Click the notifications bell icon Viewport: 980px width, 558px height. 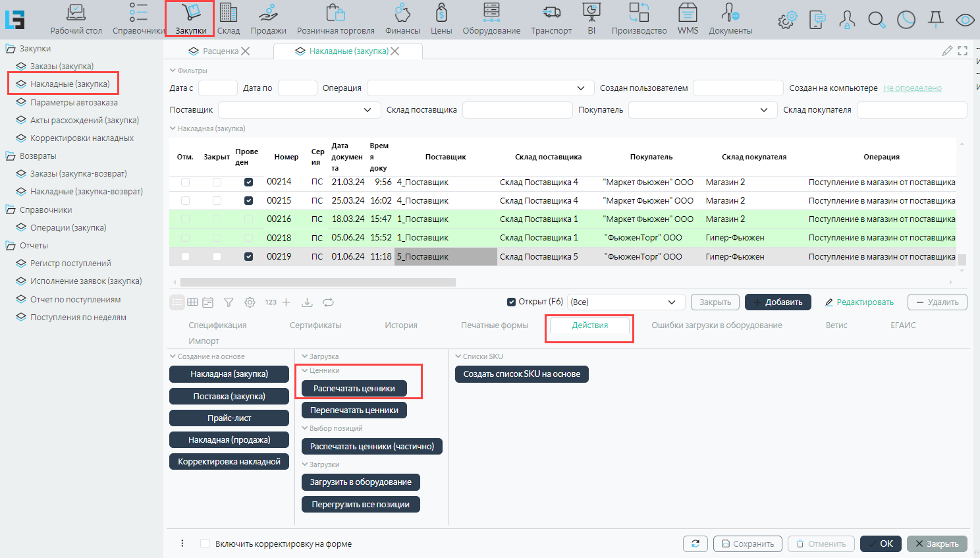point(936,20)
